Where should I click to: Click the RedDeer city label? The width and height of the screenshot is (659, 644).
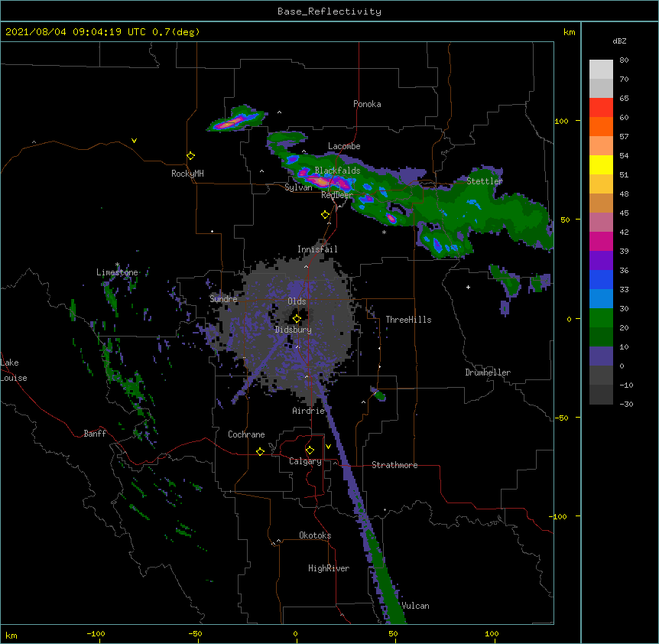click(337, 195)
